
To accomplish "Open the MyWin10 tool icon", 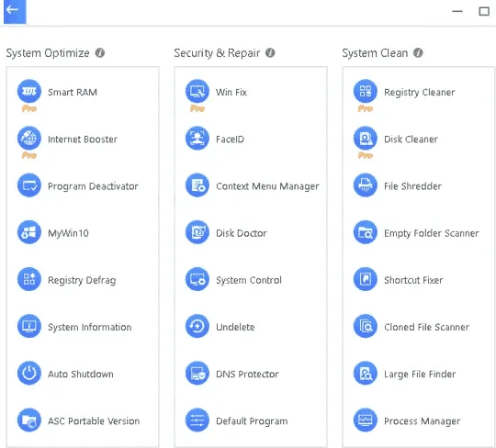I will point(29,232).
